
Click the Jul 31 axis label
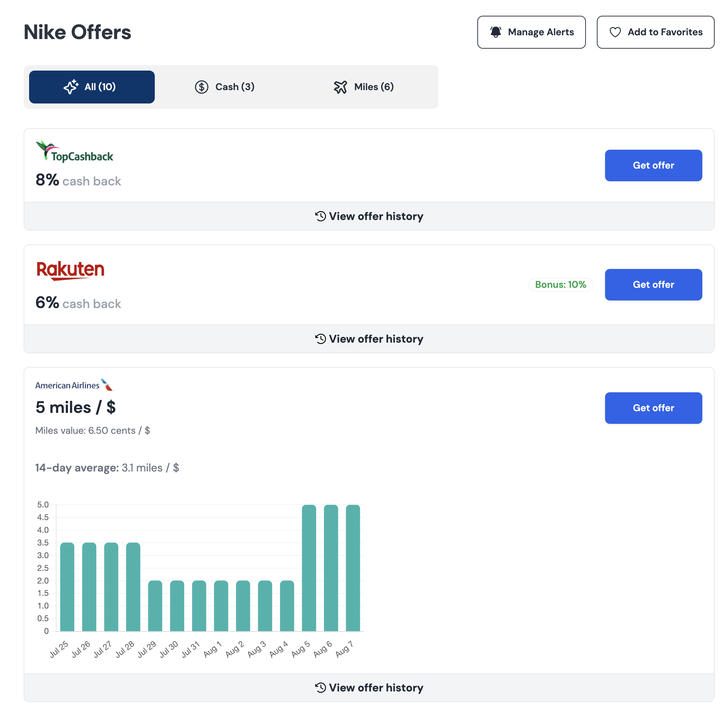[x=191, y=649]
